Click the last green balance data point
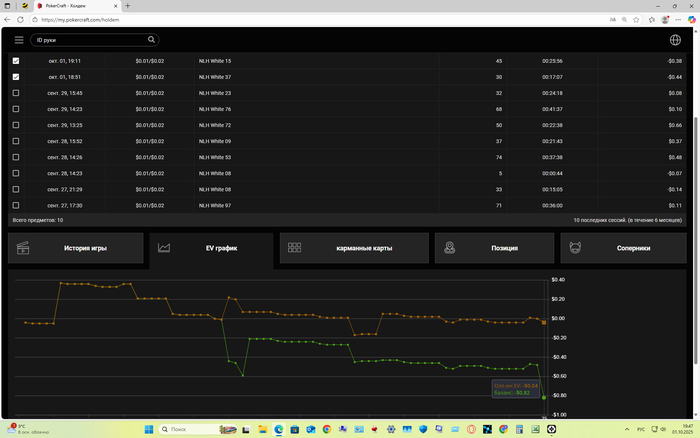Viewport: 700px width, 438px height. coord(544,397)
